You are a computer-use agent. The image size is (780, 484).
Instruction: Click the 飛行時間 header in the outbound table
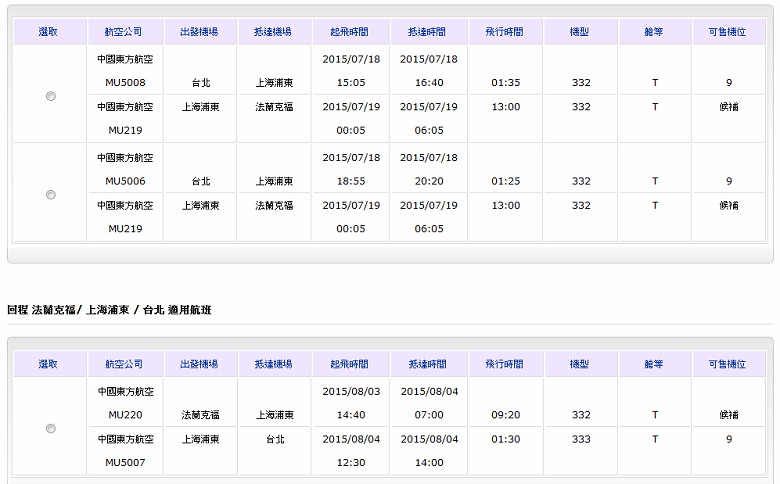click(x=504, y=32)
